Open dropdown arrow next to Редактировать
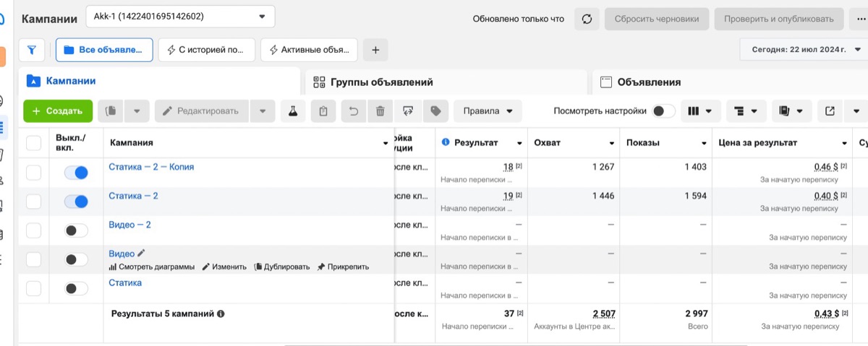868x346 pixels. coord(263,111)
